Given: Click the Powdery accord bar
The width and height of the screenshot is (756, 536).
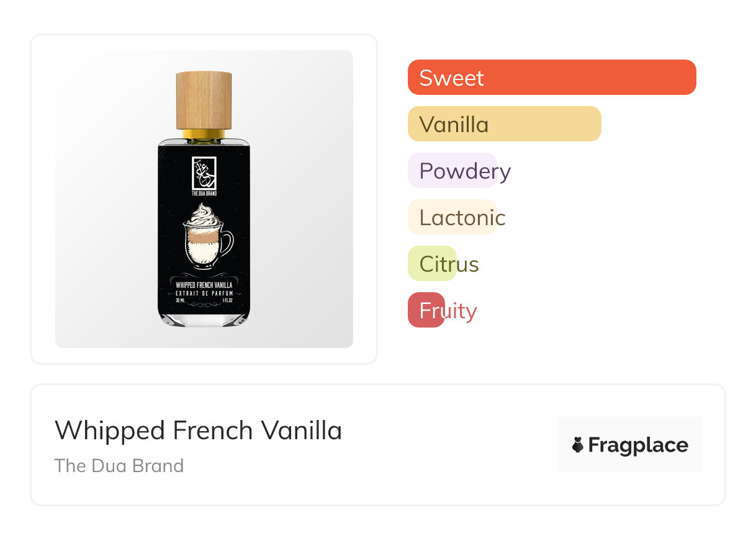Looking at the screenshot, I should [x=452, y=171].
